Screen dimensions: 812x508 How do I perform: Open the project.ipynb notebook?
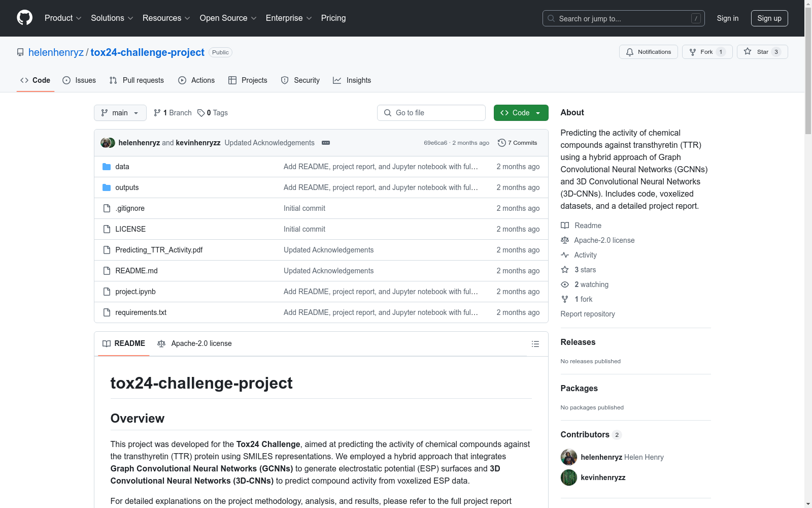coord(136,292)
